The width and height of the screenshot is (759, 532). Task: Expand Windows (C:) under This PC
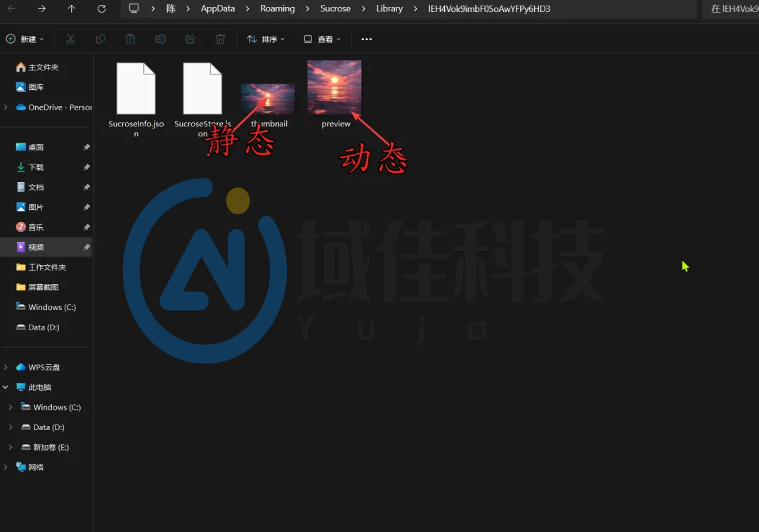[11, 407]
